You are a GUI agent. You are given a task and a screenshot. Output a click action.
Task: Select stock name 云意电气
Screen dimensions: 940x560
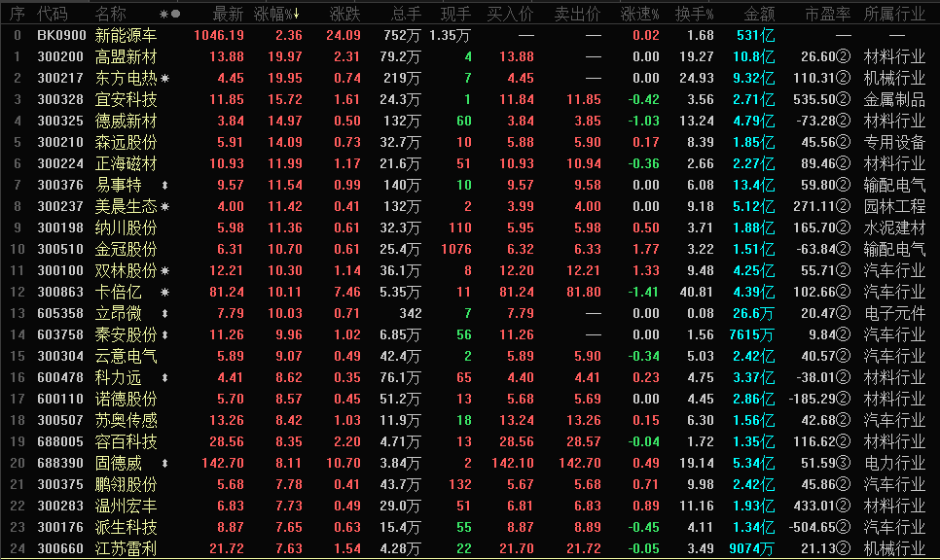coord(126,357)
